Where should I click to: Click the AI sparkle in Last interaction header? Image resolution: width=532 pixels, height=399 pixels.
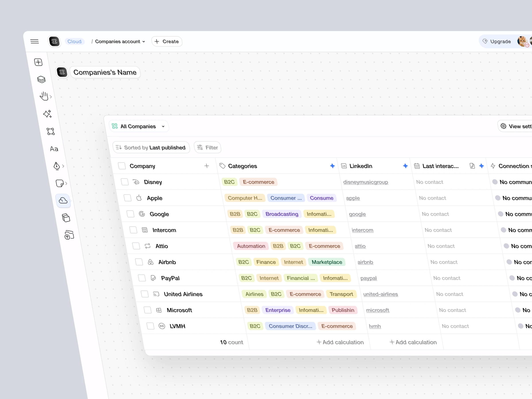[x=481, y=166]
